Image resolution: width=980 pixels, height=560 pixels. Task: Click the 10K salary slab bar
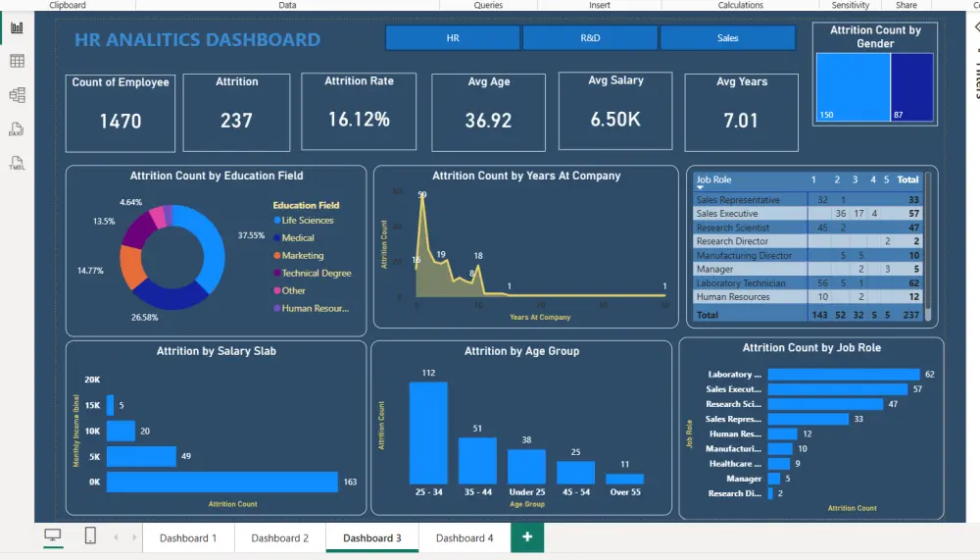121,431
